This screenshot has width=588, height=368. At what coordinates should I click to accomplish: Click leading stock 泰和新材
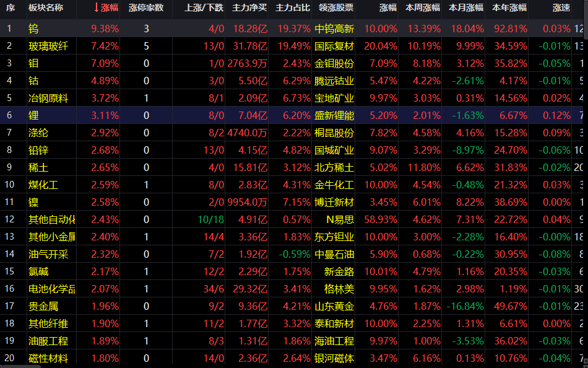334,323
